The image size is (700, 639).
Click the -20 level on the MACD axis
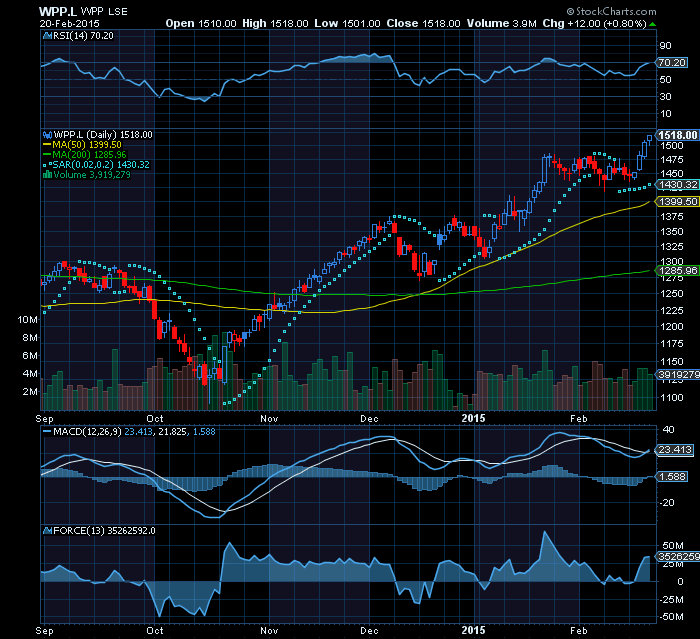point(667,503)
